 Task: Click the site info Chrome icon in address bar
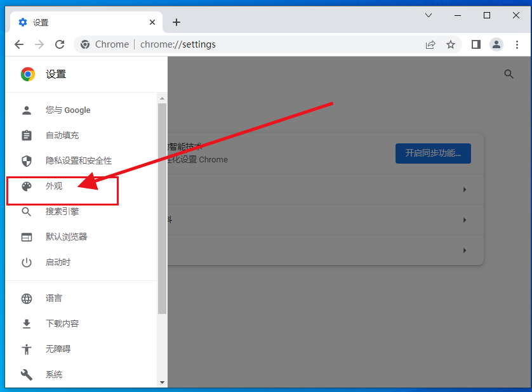pyautogui.click(x=85, y=44)
